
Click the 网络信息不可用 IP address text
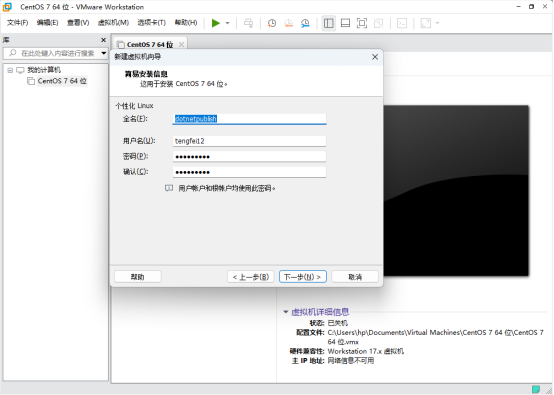[x=350, y=361]
